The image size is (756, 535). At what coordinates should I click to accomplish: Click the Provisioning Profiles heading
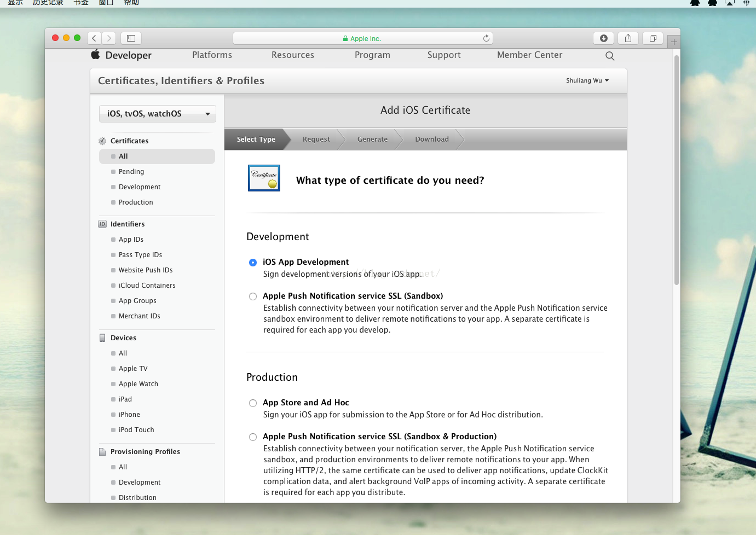point(145,452)
